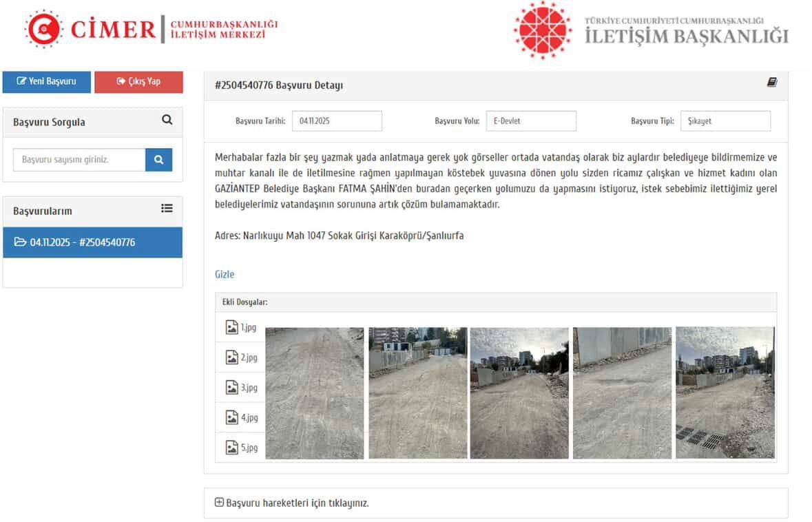This screenshot has height=522, width=812.
Task: Click the plus icon before Başvuru hareketleri
Action: (x=219, y=502)
